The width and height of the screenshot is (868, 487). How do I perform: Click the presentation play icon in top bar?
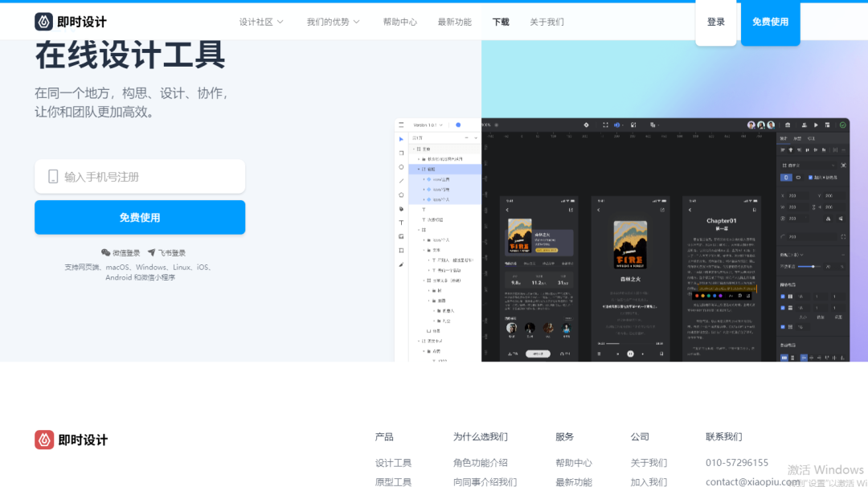click(816, 125)
